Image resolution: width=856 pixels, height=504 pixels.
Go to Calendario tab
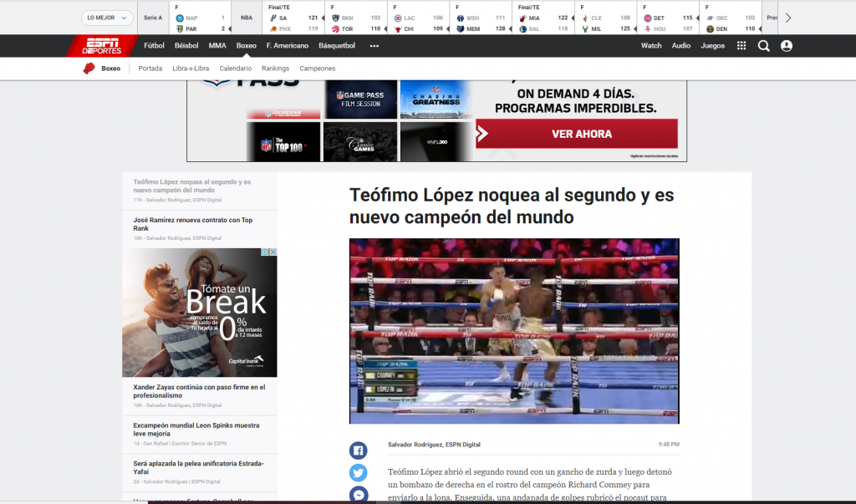(235, 69)
